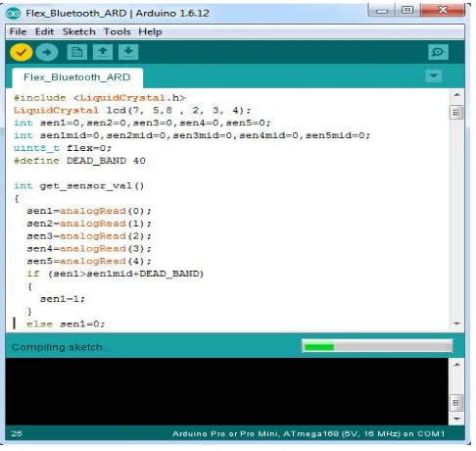Click the 'sen3=analogRead(2);' line

click(x=89, y=236)
